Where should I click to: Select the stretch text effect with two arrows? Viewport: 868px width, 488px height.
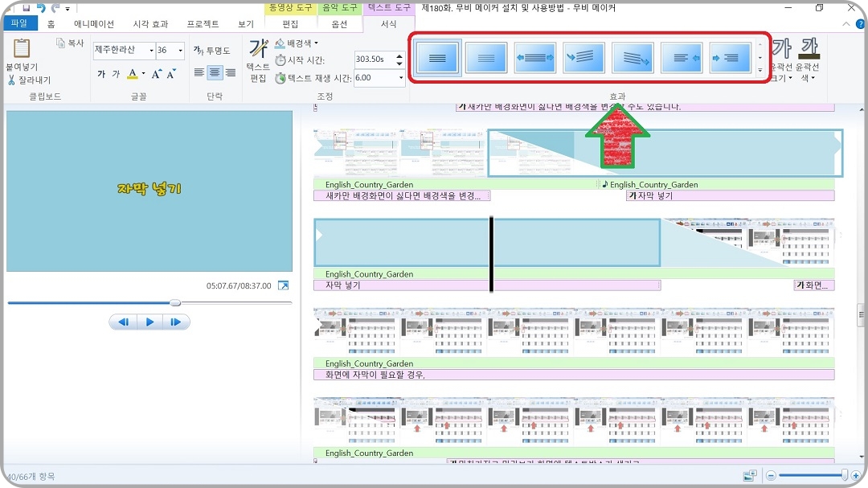click(x=534, y=57)
